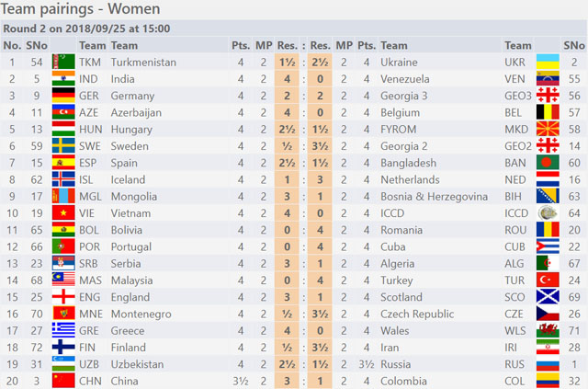Click the Ukraine flag icon
Viewport: 588px width, 389px height.
coord(548,62)
